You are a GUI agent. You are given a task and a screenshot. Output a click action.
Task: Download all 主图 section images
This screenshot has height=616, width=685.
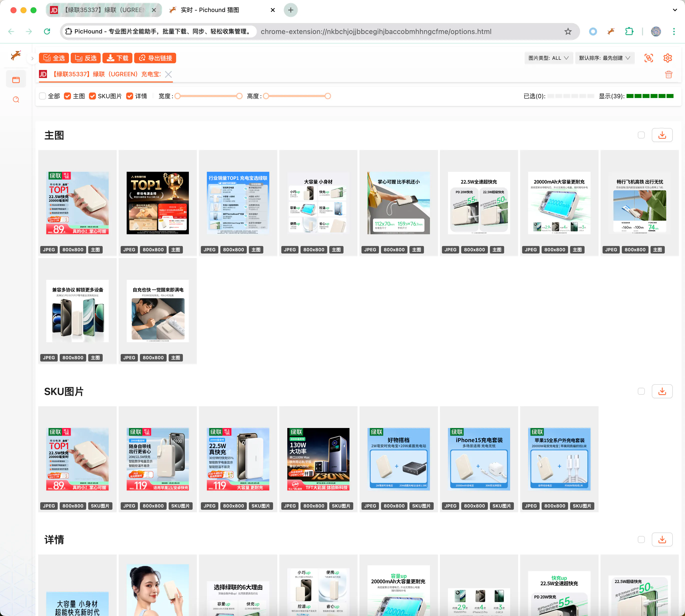(662, 135)
